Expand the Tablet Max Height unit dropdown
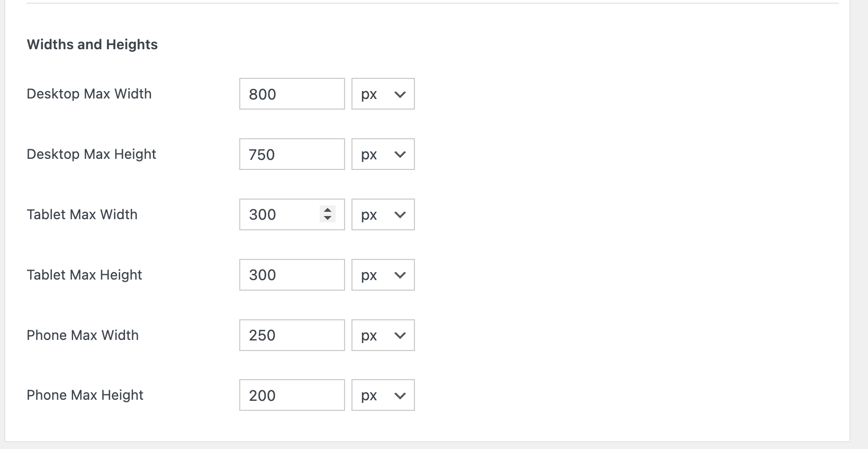Viewport: 868px width, 449px height. [x=383, y=275]
